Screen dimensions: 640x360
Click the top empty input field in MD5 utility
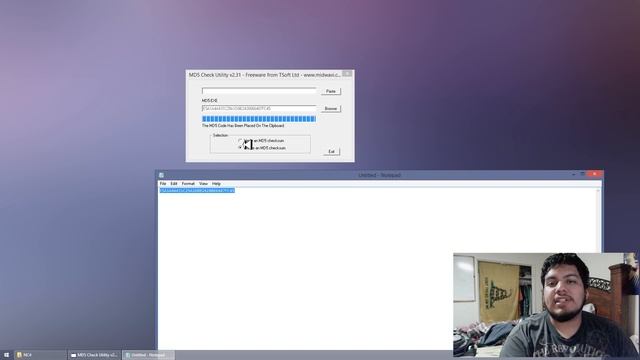[x=259, y=91]
